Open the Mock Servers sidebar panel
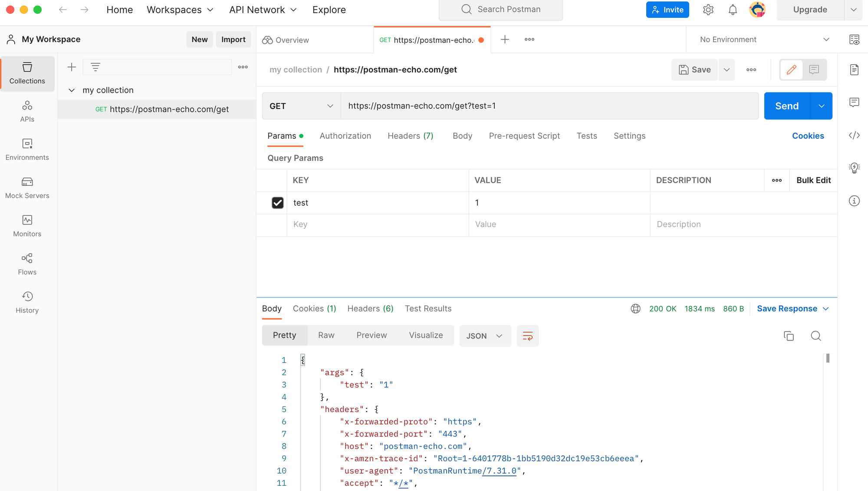Viewport: 868px width, 491px height. pos(27,188)
